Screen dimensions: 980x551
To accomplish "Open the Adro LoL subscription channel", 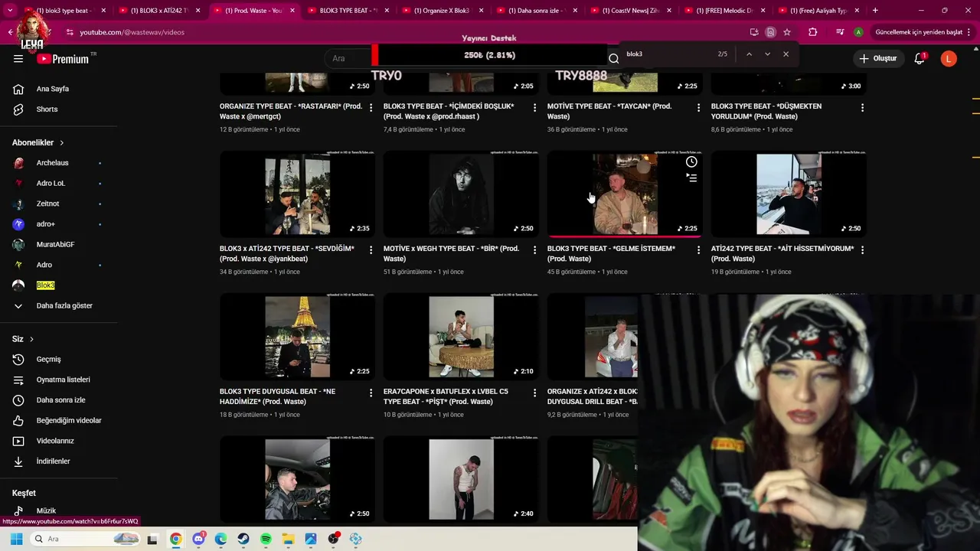I will point(51,183).
